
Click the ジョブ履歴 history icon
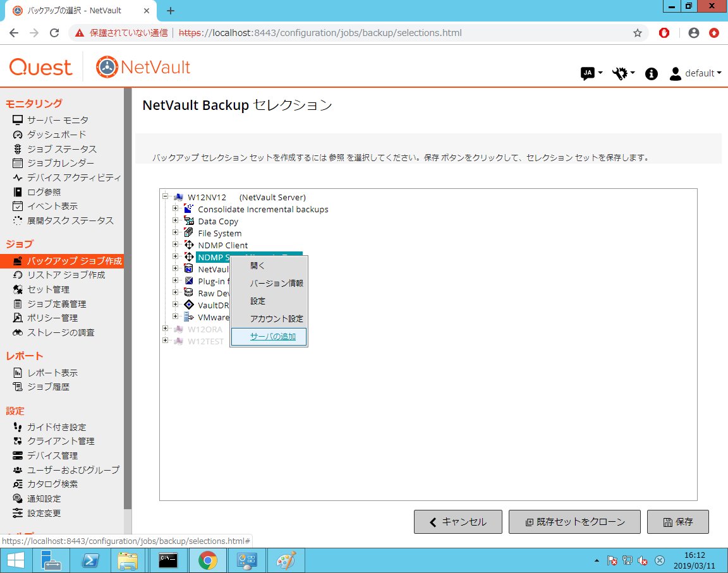[18, 387]
